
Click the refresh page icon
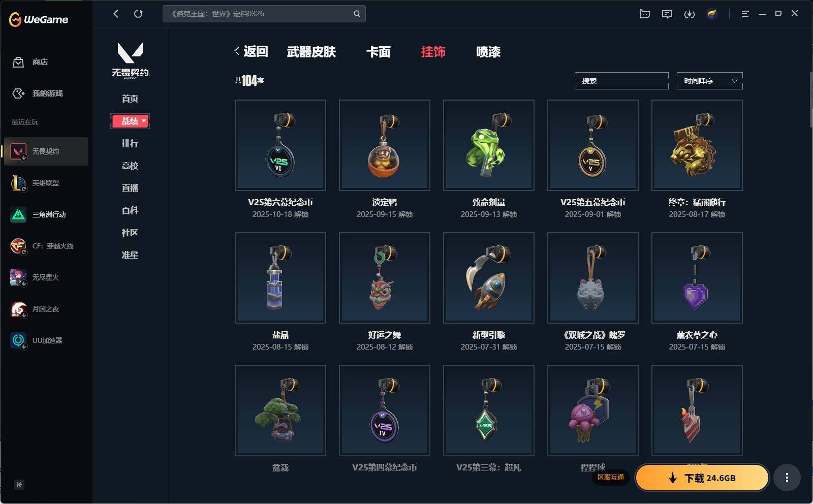[x=138, y=14]
